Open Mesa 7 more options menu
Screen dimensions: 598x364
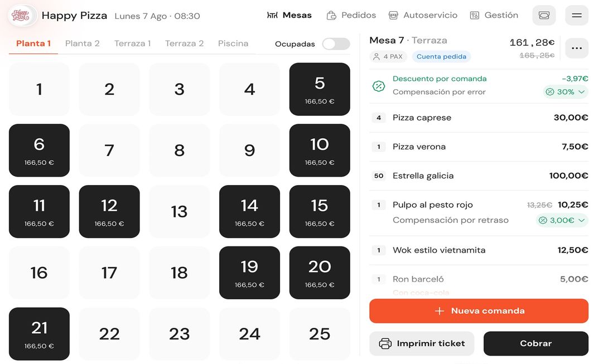[x=576, y=48]
